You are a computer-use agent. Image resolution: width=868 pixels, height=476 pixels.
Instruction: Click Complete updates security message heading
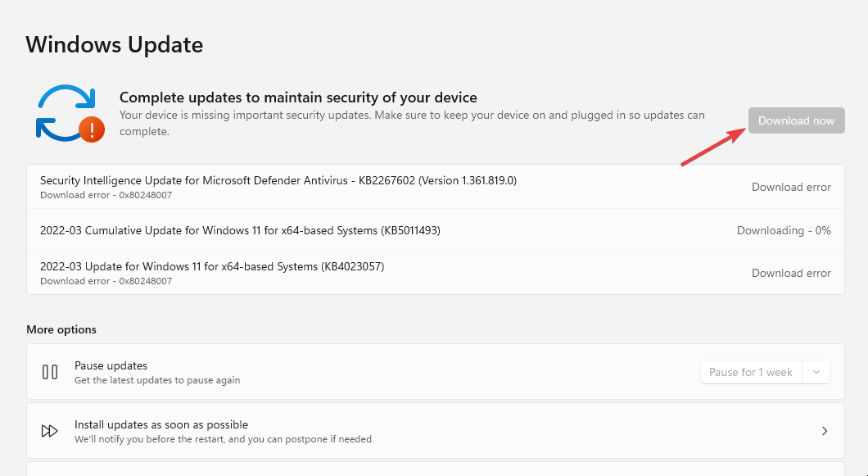pos(298,97)
